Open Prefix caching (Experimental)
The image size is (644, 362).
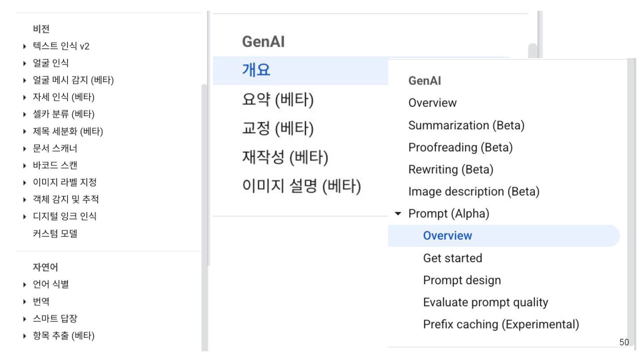point(500,324)
